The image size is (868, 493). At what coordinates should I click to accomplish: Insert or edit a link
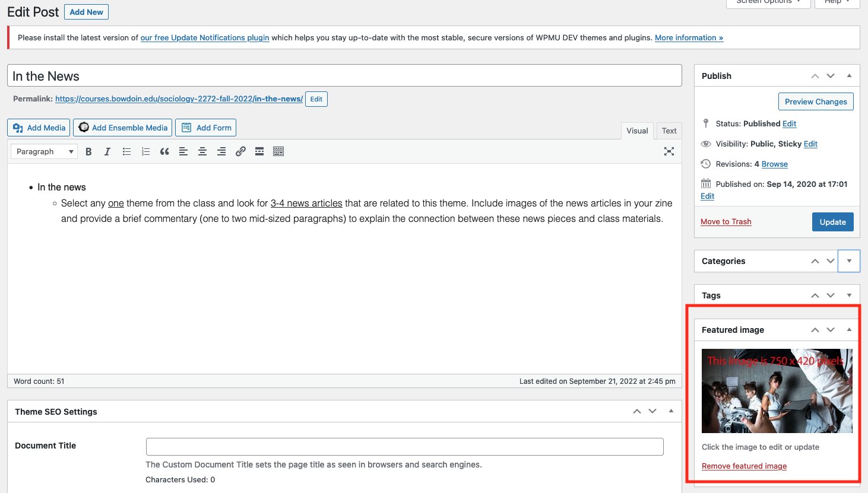(x=240, y=152)
